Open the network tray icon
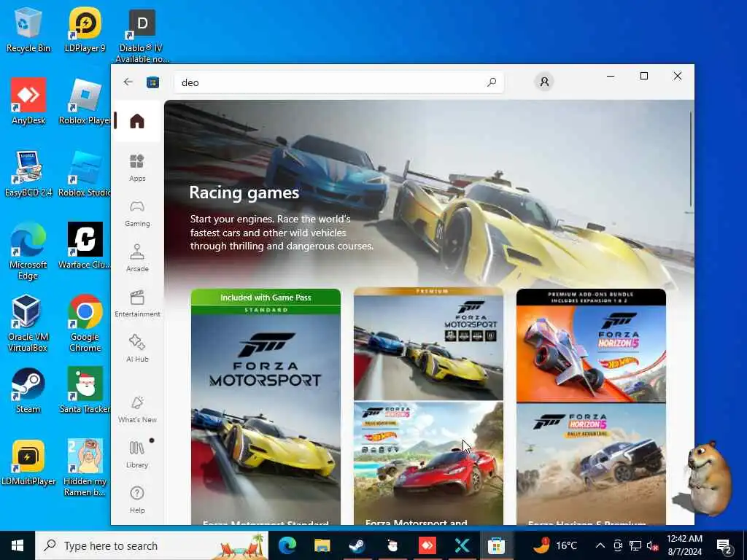This screenshot has width=747, height=560. 635,545
